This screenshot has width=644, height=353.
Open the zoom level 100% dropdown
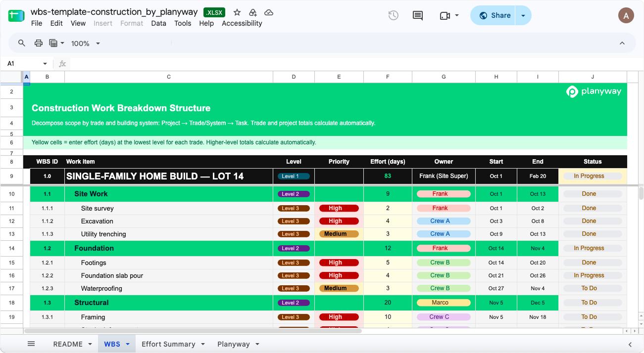(x=86, y=44)
